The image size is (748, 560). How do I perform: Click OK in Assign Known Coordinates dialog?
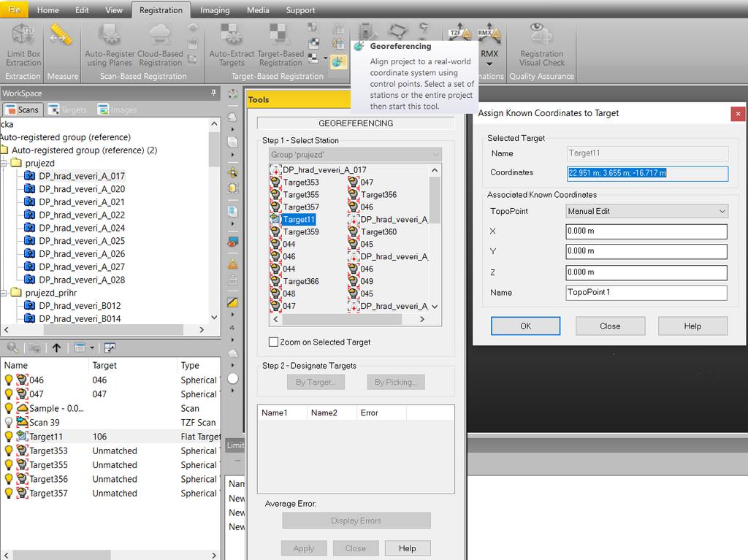coord(526,326)
